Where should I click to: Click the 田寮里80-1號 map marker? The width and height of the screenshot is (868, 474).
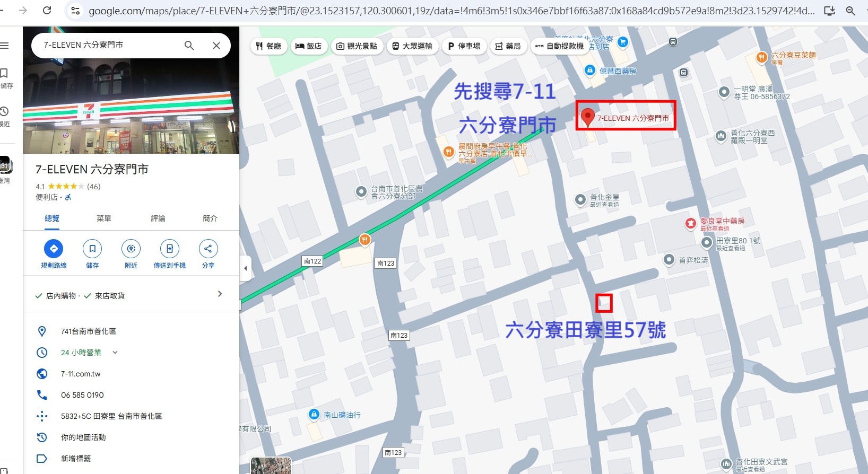(x=707, y=243)
